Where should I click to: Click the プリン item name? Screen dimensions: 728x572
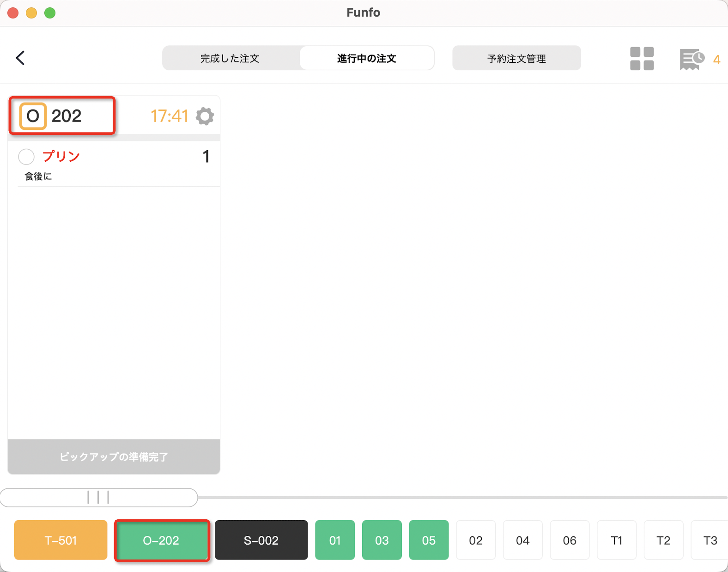point(61,156)
